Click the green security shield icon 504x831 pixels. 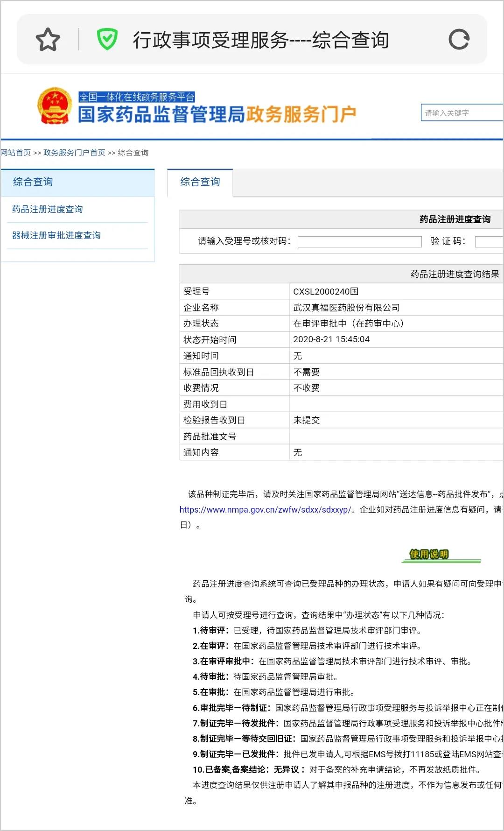click(x=107, y=39)
